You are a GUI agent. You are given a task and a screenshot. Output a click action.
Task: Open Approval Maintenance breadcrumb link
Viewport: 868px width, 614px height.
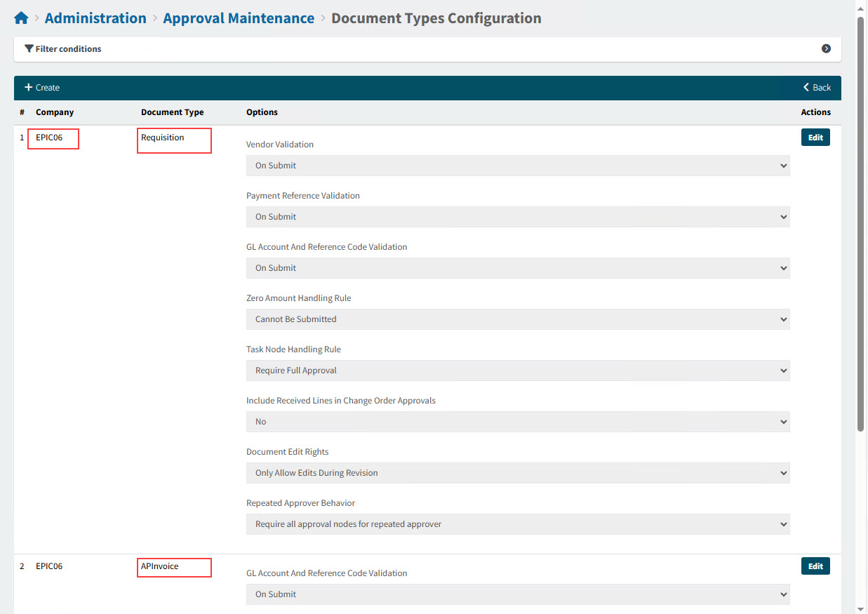tap(239, 18)
